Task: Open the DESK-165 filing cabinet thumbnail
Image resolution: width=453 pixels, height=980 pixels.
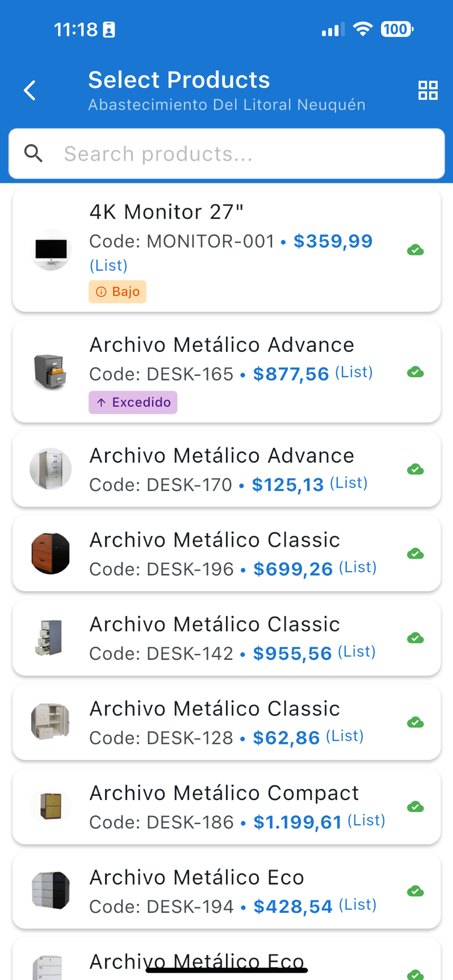Action: pos(50,372)
